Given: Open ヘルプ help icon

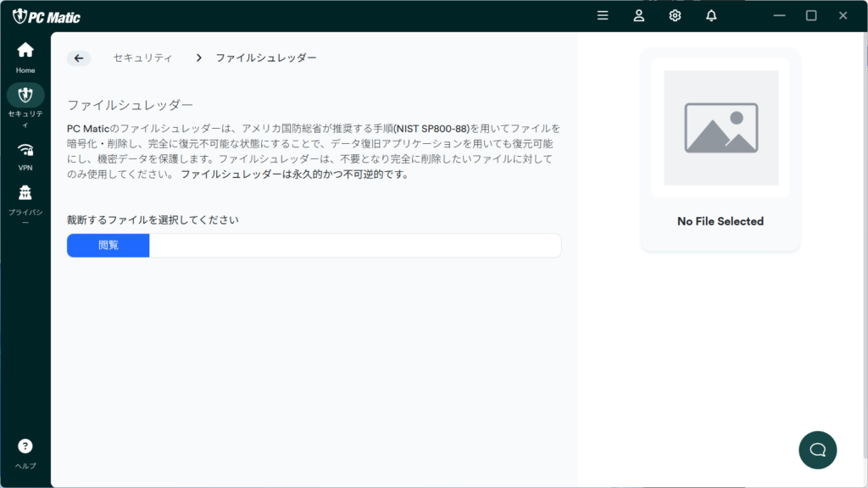Looking at the screenshot, I should (25, 454).
